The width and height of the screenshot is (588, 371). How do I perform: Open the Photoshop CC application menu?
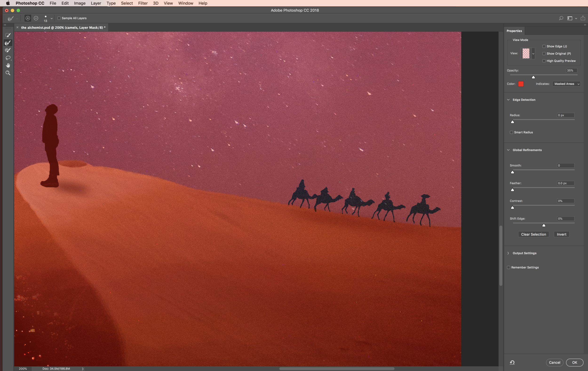pyautogui.click(x=30, y=3)
